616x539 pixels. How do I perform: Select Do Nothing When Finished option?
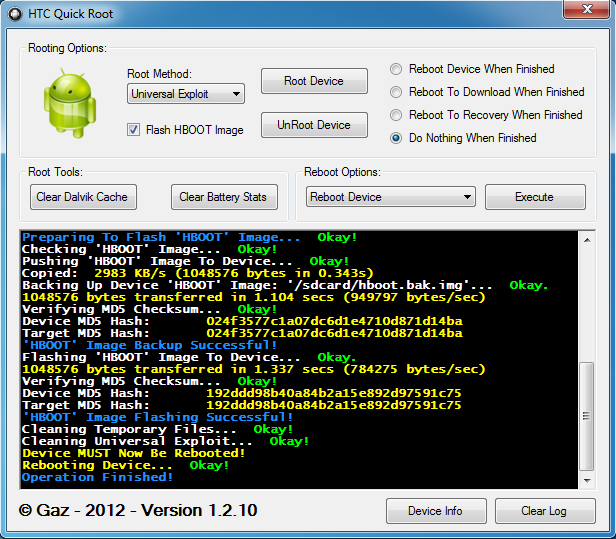pyautogui.click(x=397, y=138)
